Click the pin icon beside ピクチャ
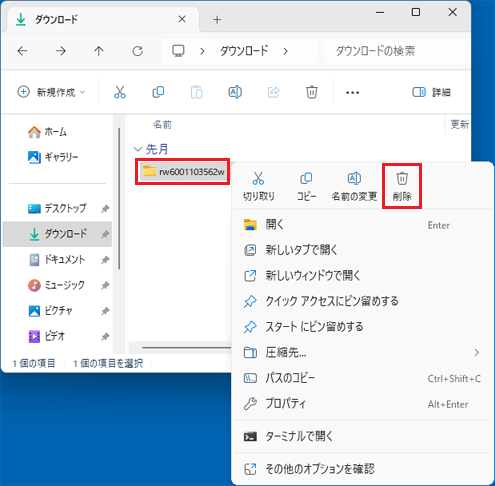495x486 pixels. (105, 311)
